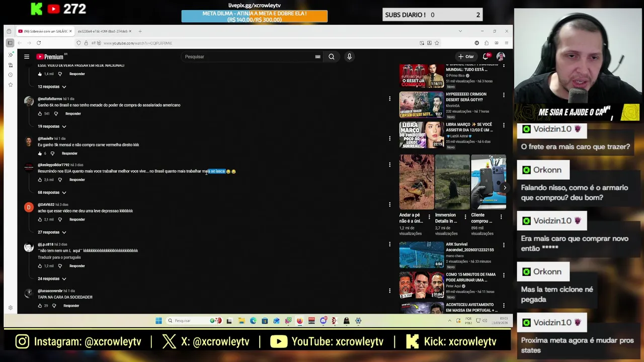Start voice search with the microphone icon

coord(349,57)
